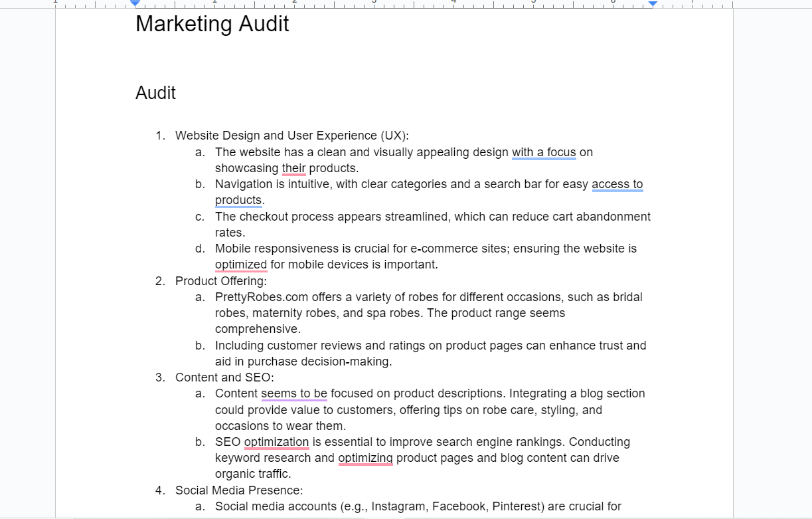812x519 pixels.
Task: Click the red-underlined word 'optimizing'
Action: [x=366, y=458]
